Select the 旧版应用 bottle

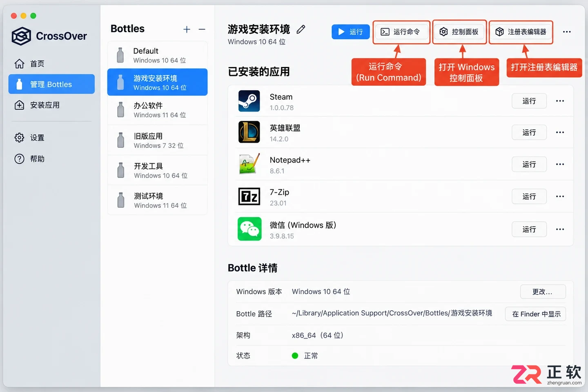coord(157,140)
